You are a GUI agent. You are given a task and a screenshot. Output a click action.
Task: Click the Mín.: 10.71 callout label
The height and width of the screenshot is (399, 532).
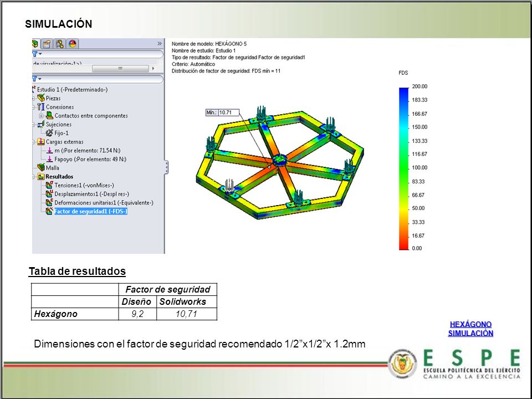[x=223, y=112]
